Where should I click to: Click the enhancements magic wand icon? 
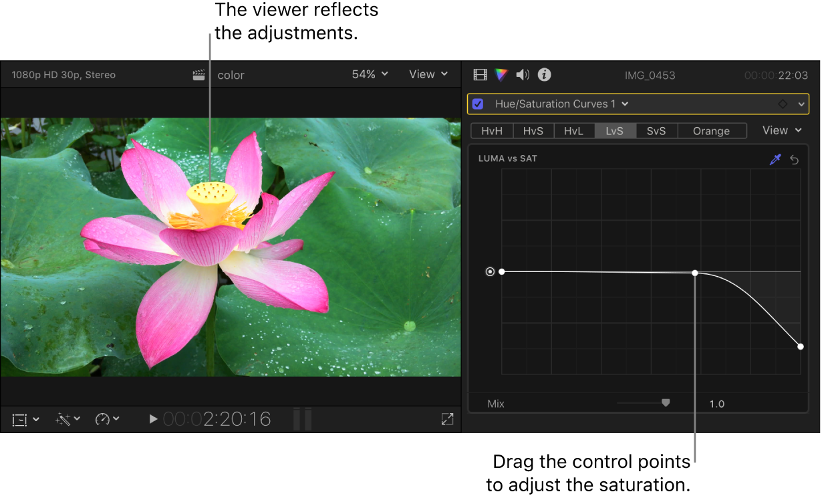63,419
